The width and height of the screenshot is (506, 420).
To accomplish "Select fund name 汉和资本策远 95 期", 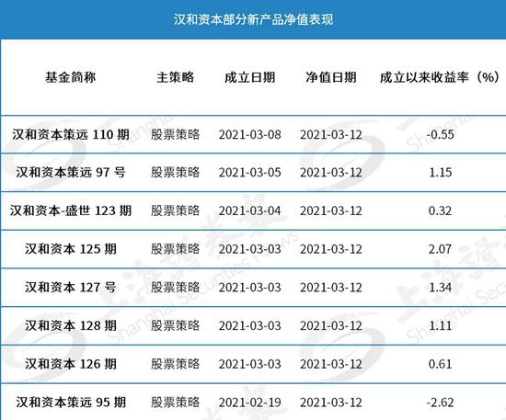I will pyautogui.click(x=71, y=403).
